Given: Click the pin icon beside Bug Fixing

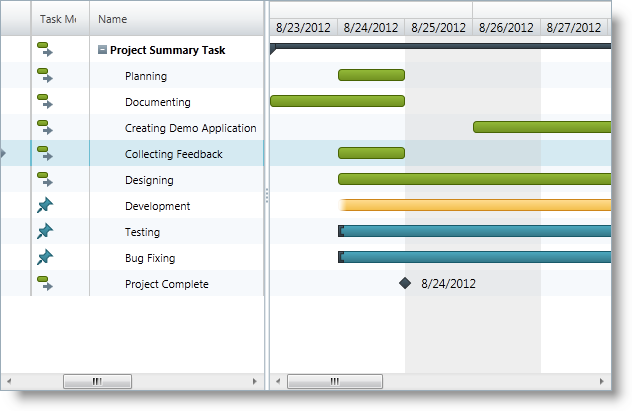Looking at the screenshot, I should click(x=44, y=258).
